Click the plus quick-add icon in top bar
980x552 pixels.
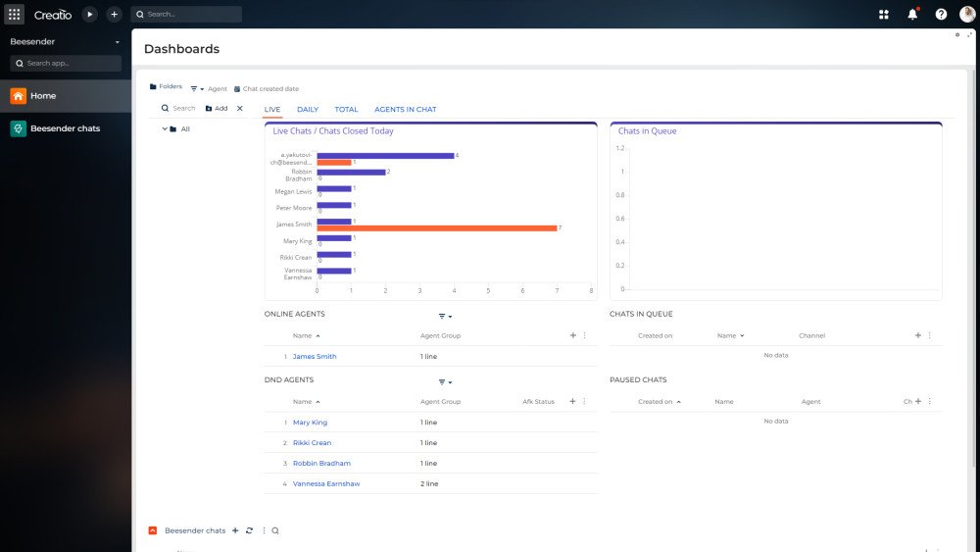tap(114, 14)
